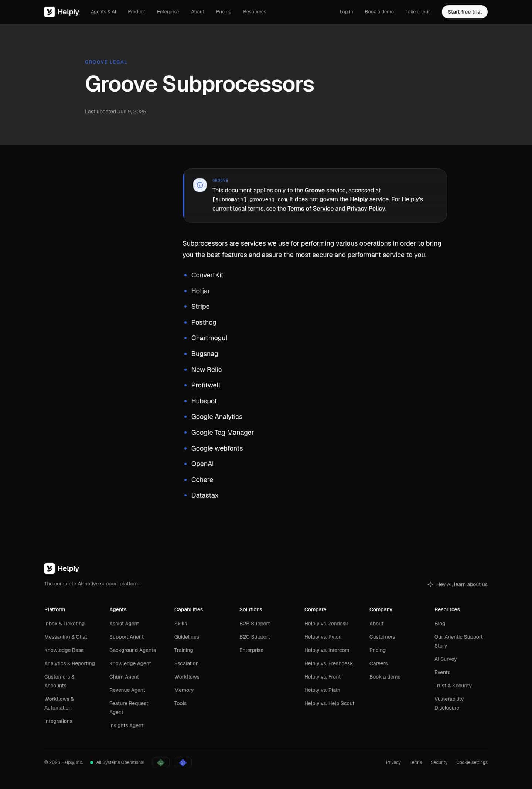This screenshot has width=532, height=789.
Task: Open the Terms of Service link
Action: [311, 208]
